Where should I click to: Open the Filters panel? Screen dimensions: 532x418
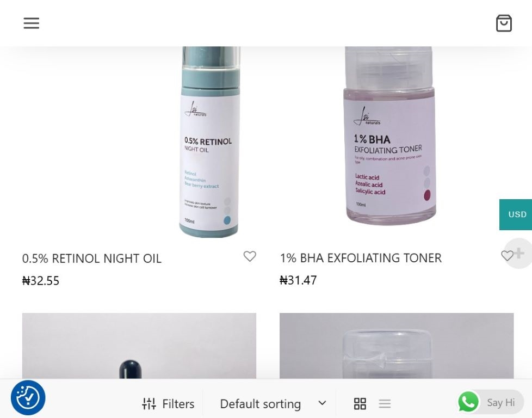168,404
